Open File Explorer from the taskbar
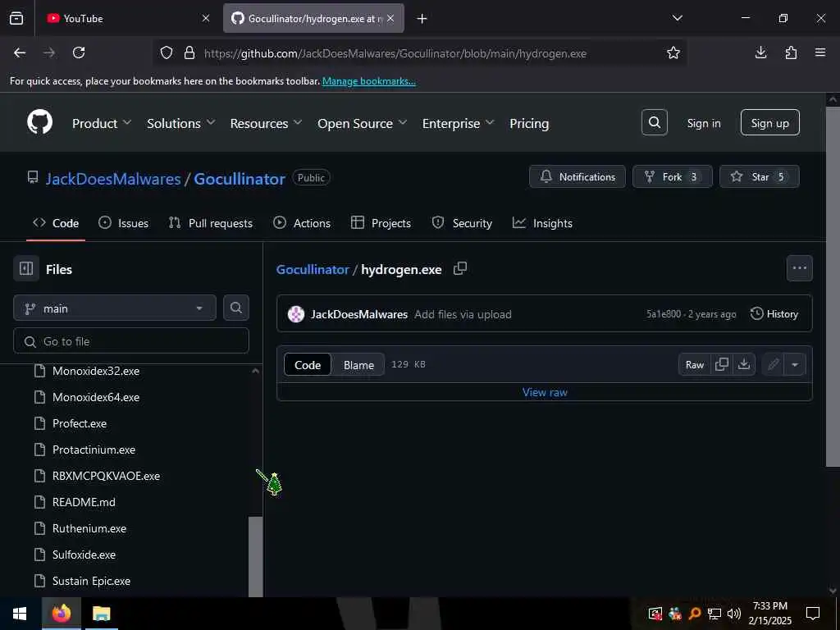 101,614
